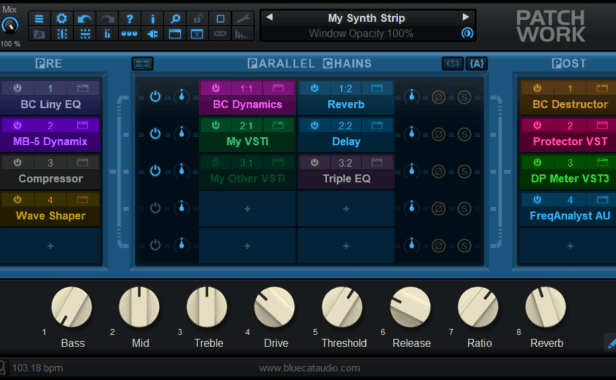Click the {S} button in Parallel Chains header
This screenshot has width=616, height=380.
pos(453,63)
